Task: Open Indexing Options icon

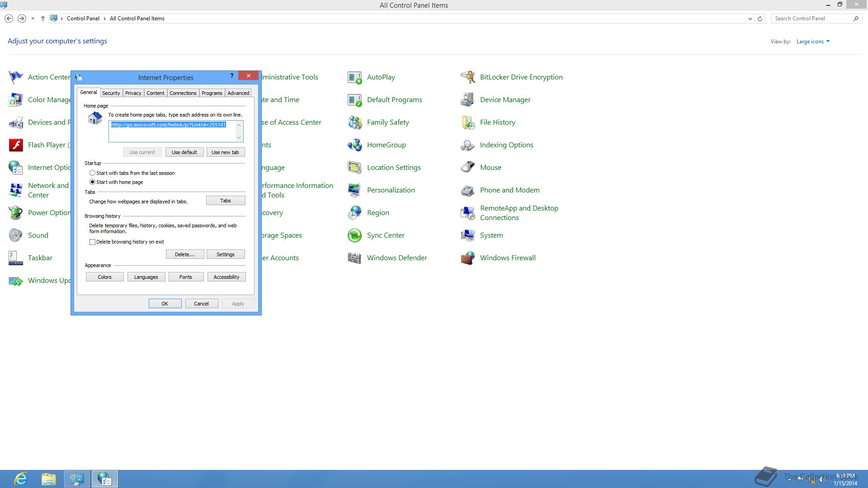Action: click(468, 145)
